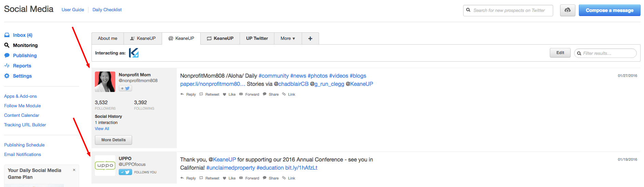Open the #blogs hashtag

[x=358, y=76]
